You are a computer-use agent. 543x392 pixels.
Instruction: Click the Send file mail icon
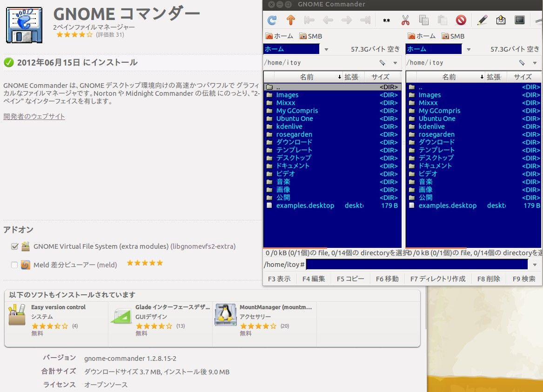click(501, 20)
